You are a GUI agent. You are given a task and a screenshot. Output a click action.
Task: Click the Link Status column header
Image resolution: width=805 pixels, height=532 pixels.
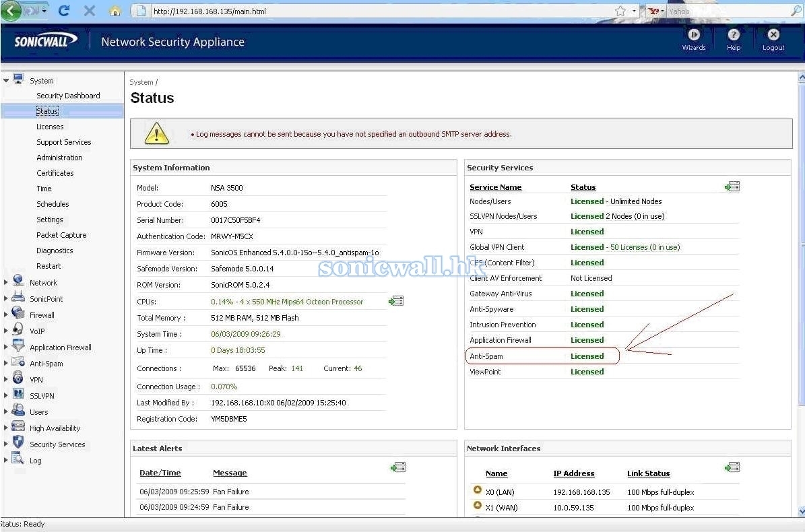click(x=649, y=473)
